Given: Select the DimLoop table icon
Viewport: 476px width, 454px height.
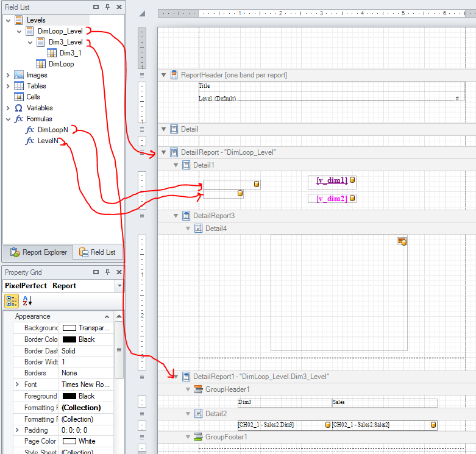Looking at the screenshot, I should (x=41, y=64).
